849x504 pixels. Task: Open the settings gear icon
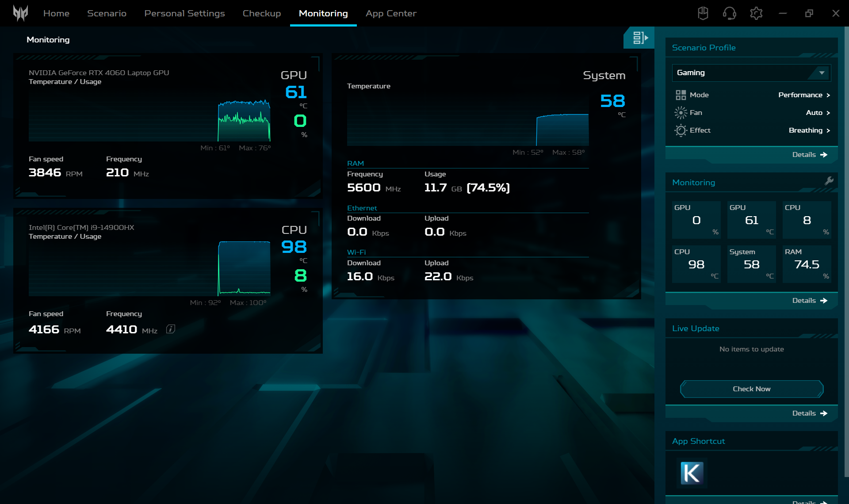click(x=756, y=13)
